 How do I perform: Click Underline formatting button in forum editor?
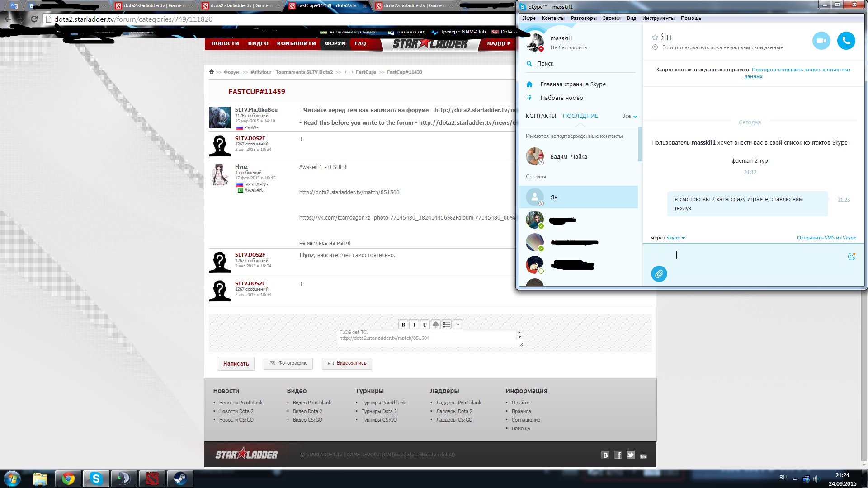click(425, 324)
